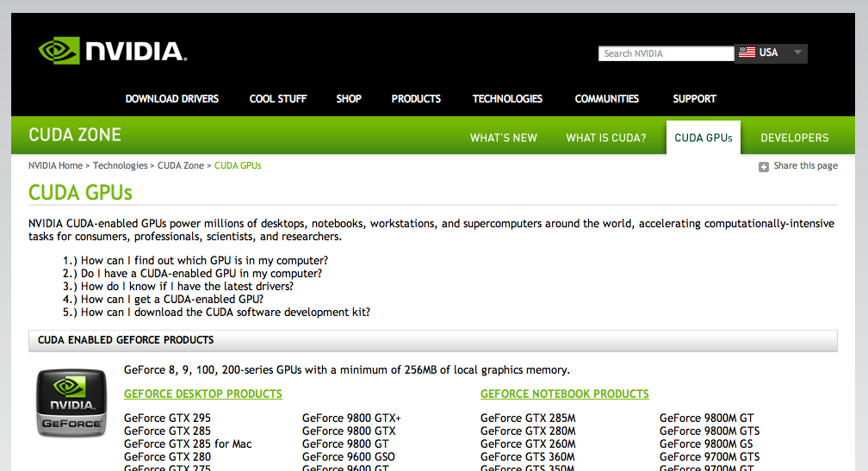Open GeForce Notebook Products link
This screenshot has height=471, width=868.
tap(565, 394)
